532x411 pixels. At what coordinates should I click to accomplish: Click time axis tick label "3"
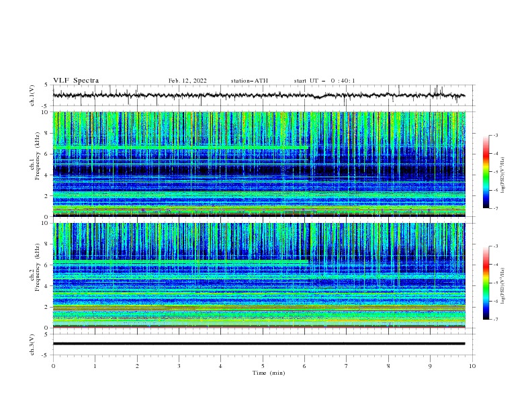179,366
